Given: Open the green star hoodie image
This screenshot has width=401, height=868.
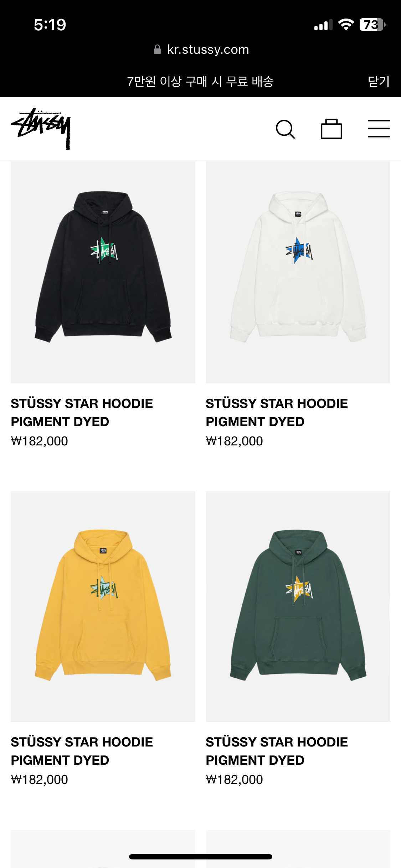Looking at the screenshot, I should 298,606.
